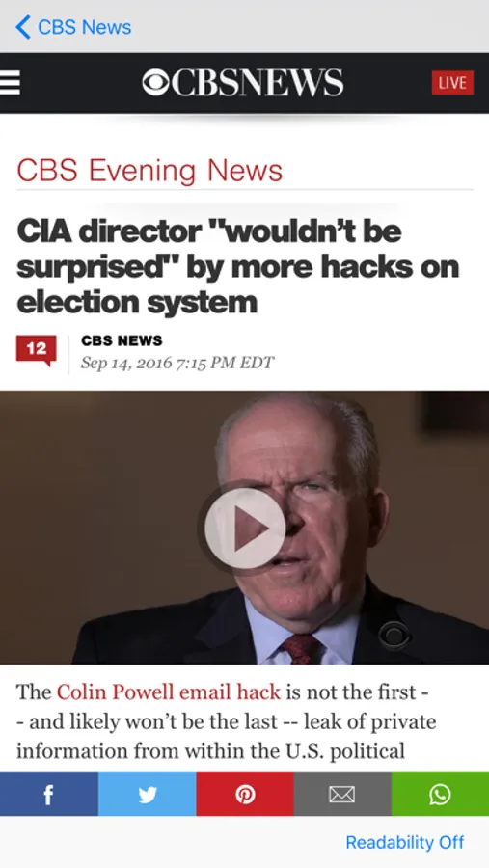The width and height of the screenshot is (489, 868).
Task: Open the CBS Evening News section
Action: (x=149, y=171)
